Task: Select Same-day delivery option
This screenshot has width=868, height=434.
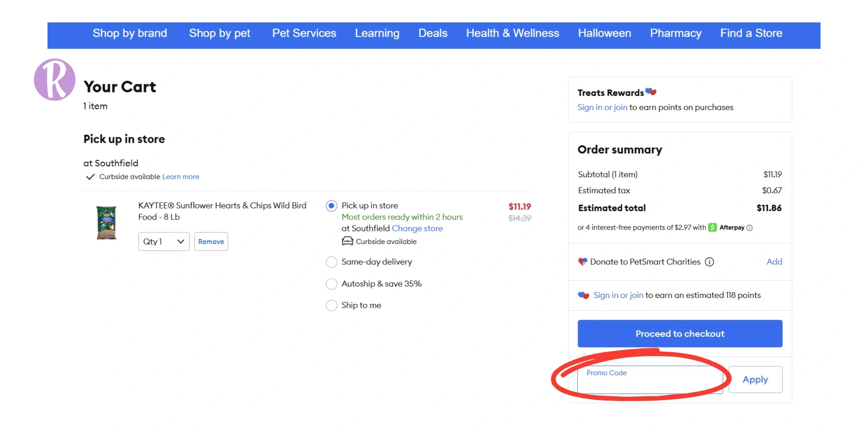Action: (331, 262)
